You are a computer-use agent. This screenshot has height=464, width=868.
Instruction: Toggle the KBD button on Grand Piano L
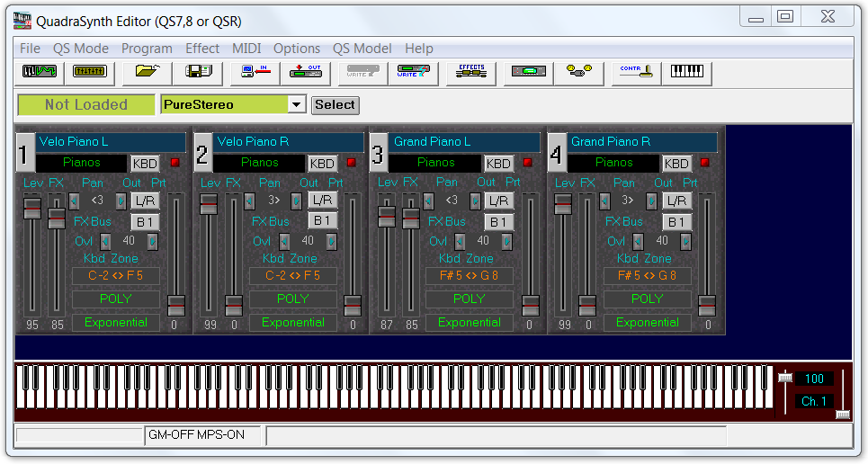pos(498,163)
